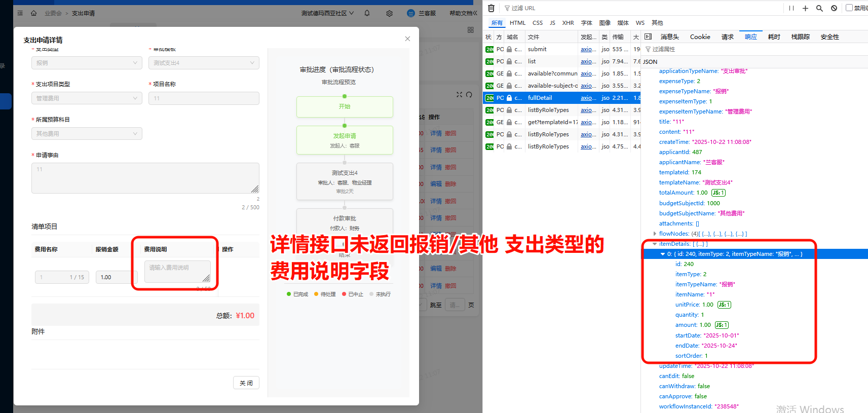Click 业委会 breadcrumb link
This screenshot has width=868, height=413.
[x=53, y=13]
